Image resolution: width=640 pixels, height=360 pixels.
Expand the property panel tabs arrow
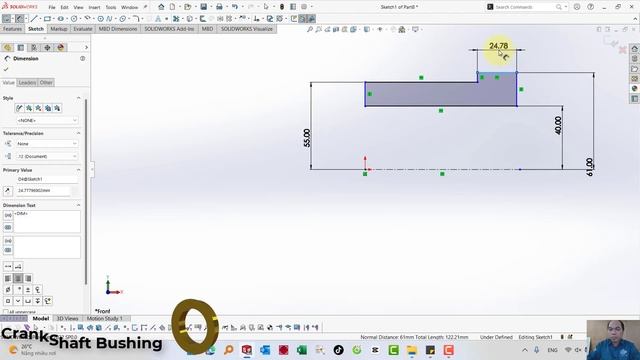click(x=86, y=47)
